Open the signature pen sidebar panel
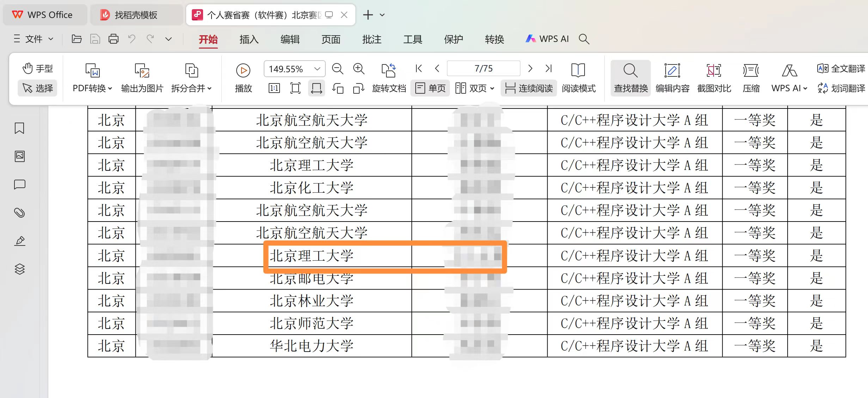This screenshot has height=398, width=868. [19, 241]
